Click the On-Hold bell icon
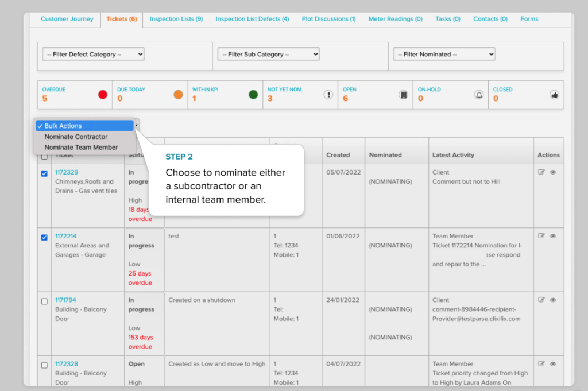The image size is (588, 391). pos(479,95)
